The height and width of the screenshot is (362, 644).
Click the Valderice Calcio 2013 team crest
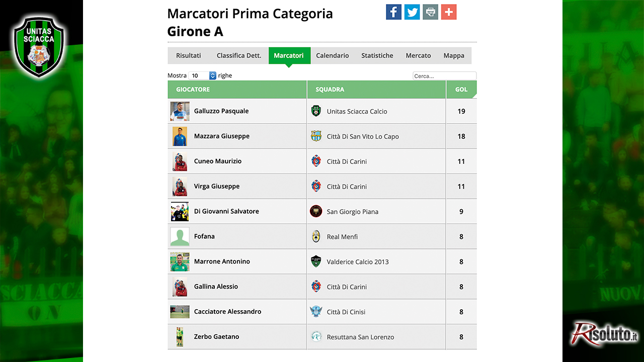[x=316, y=261]
